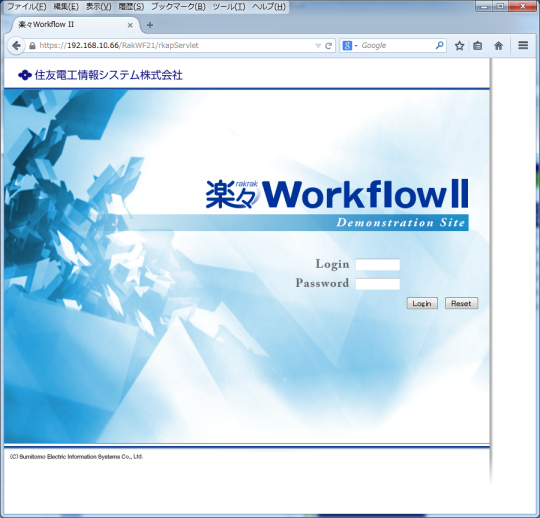Click the search magnifier icon

[x=439, y=45]
